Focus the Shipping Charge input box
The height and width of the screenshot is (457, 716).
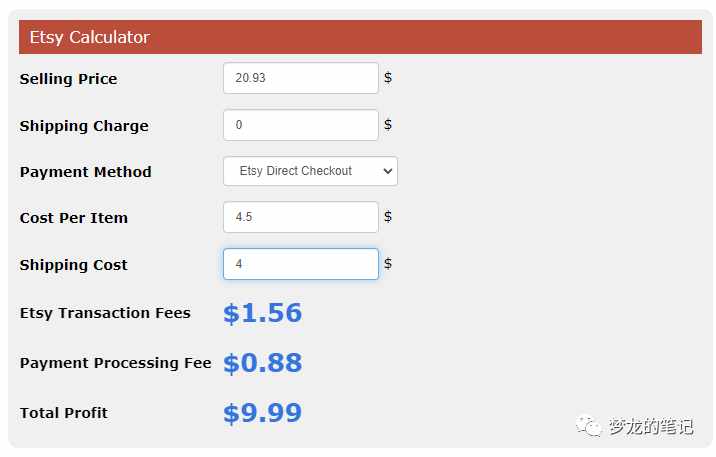pyautogui.click(x=300, y=125)
